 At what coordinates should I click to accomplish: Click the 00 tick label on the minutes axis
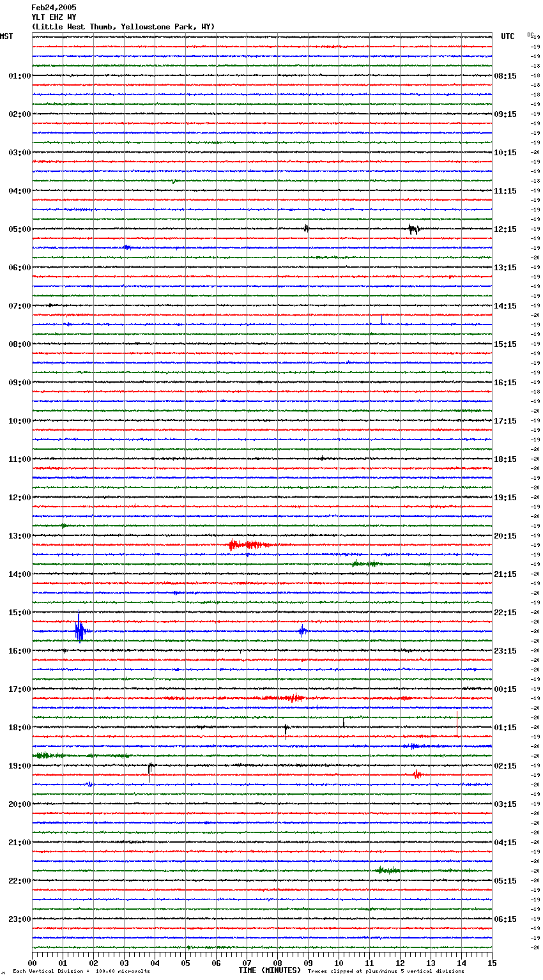click(x=32, y=963)
